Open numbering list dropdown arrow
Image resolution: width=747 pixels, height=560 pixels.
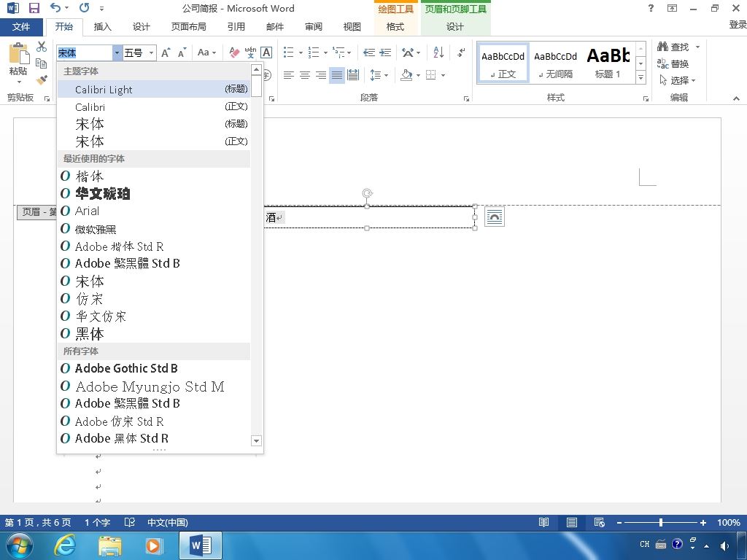point(325,52)
